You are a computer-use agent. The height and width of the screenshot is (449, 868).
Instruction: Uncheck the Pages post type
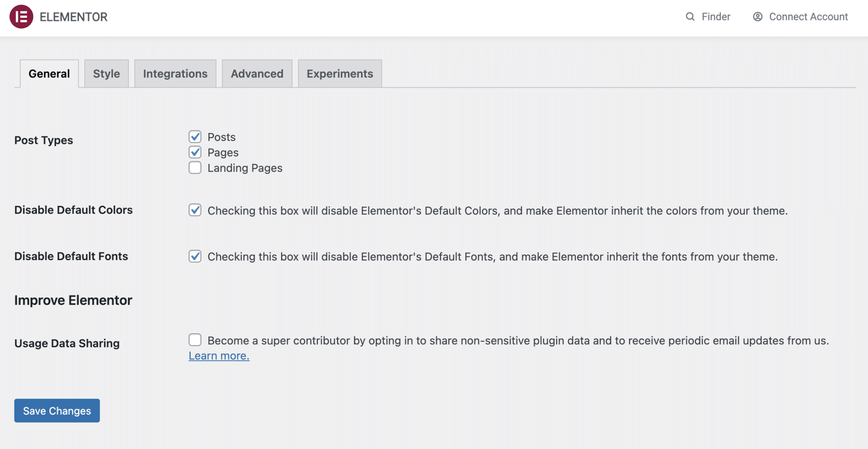(195, 152)
